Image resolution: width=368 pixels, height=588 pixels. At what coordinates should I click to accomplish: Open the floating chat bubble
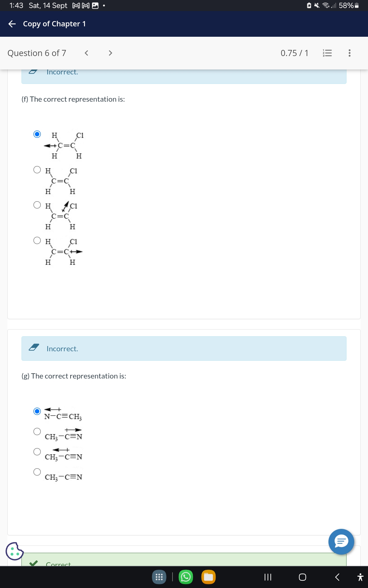341,541
